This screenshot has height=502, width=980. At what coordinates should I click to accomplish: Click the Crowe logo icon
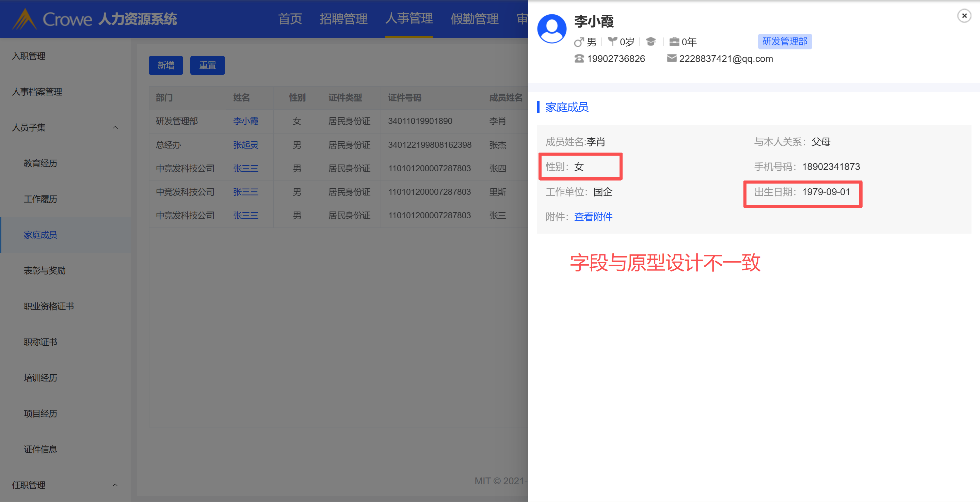[x=25, y=19]
